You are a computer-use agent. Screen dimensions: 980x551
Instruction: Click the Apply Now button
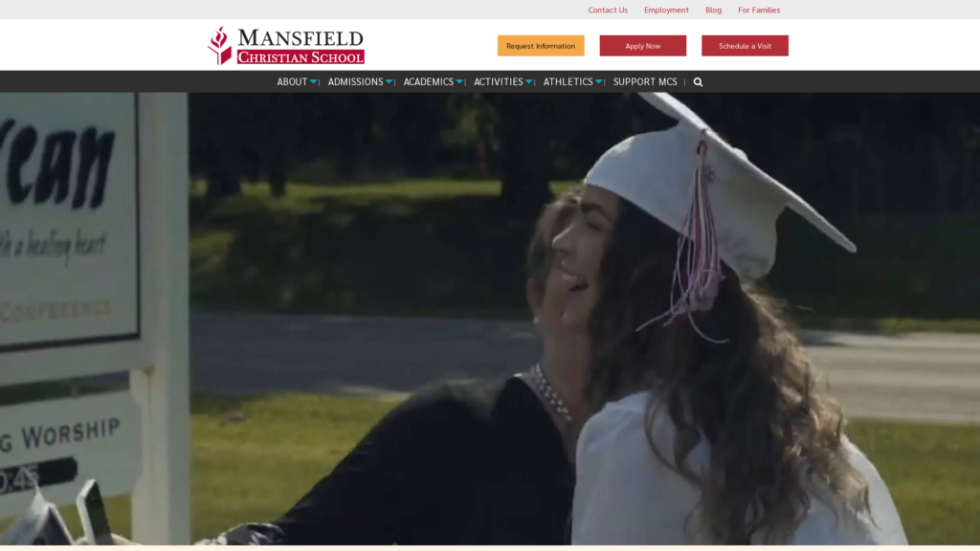[642, 46]
